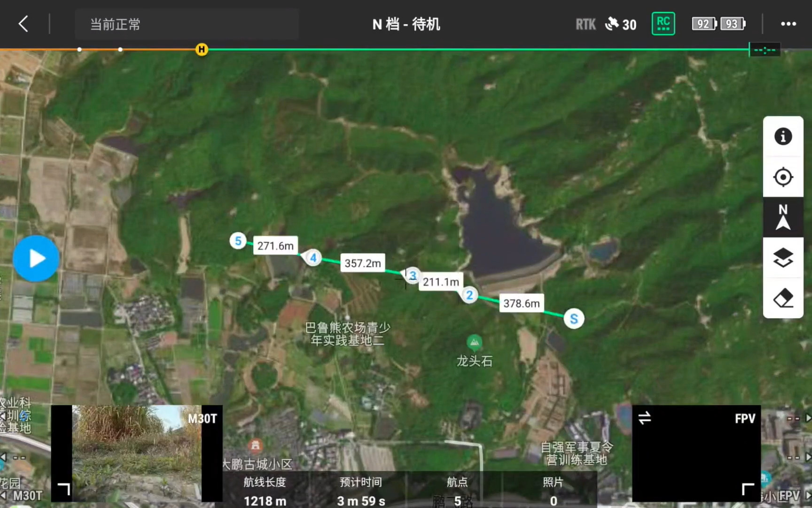Select waypoint 4 on the route

(313, 257)
